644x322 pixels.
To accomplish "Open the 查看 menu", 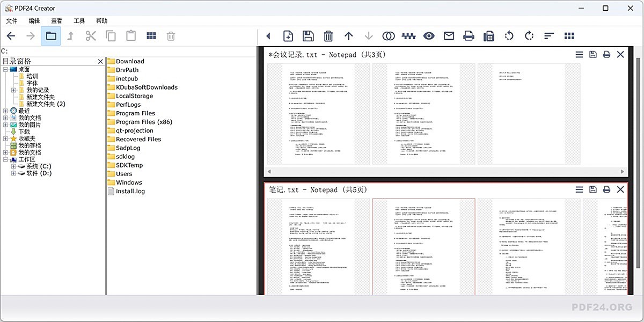I will (x=56, y=20).
